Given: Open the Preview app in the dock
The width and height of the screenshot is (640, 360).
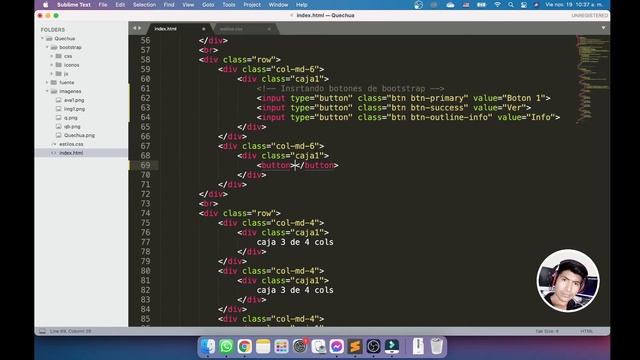Looking at the screenshot, I should 318,347.
